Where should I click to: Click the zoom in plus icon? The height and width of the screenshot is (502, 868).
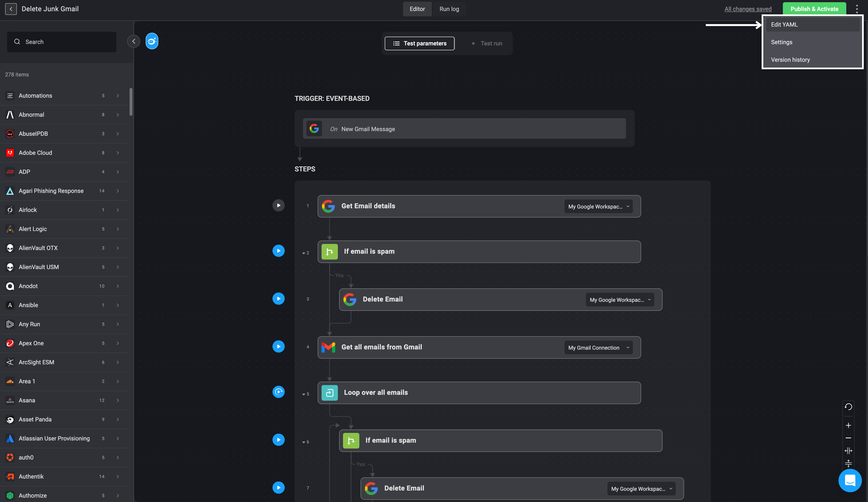(x=848, y=426)
